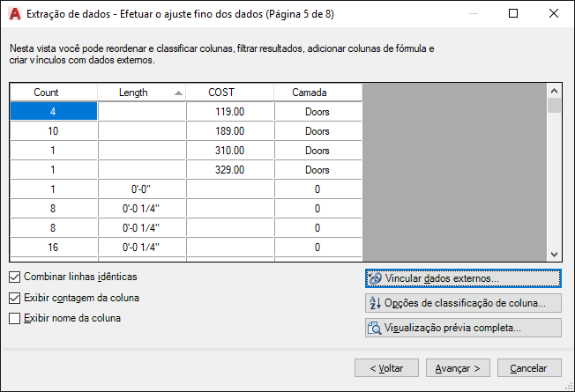Go back with the Voltar button
The image size is (575, 392).
386,367
